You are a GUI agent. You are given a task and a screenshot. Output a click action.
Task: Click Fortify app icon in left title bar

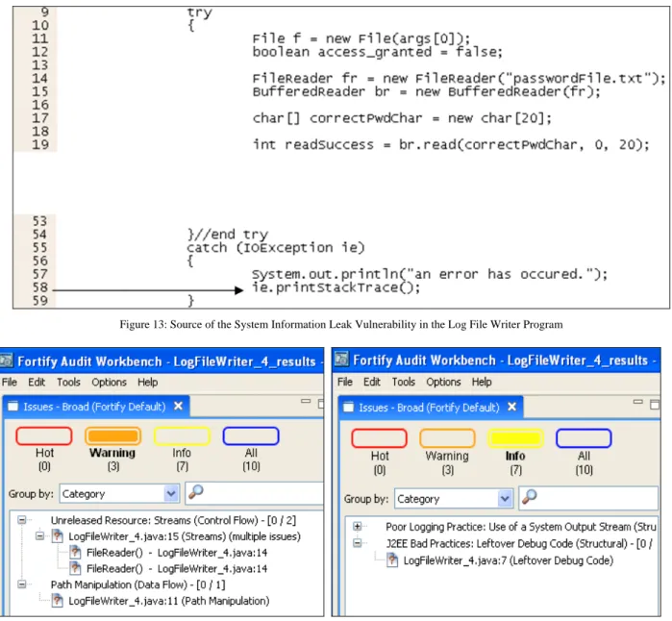pos(6,360)
